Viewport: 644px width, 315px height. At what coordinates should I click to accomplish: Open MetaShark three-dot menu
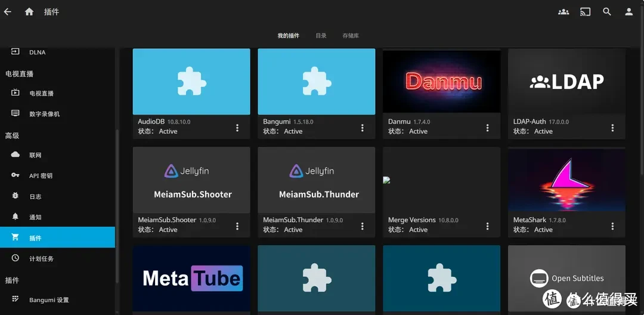pyautogui.click(x=612, y=226)
